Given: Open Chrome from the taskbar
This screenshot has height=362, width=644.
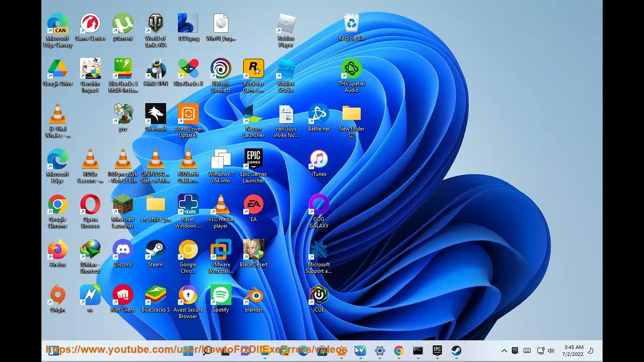Looking at the screenshot, I should [x=398, y=350].
